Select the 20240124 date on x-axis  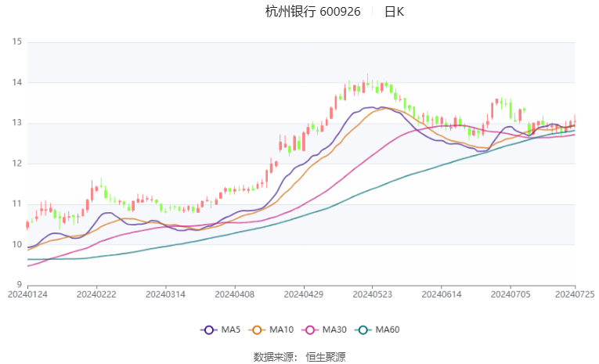(x=27, y=294)
